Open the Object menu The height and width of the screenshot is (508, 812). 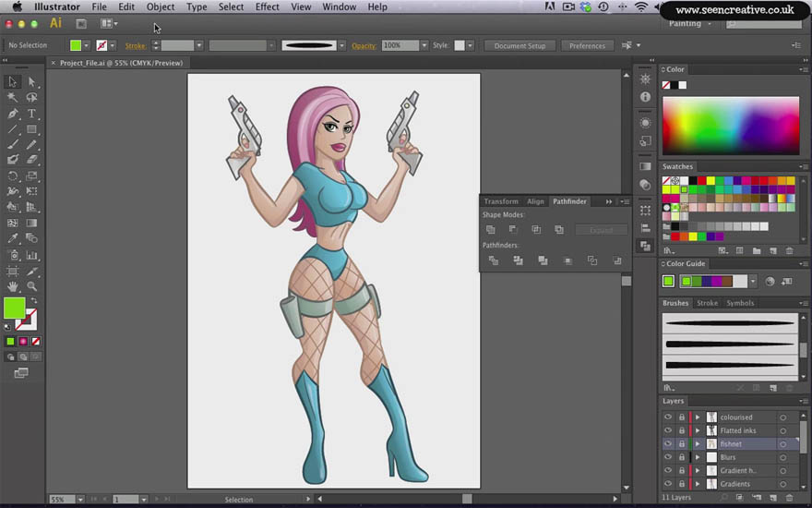click(x=161, y=7)
